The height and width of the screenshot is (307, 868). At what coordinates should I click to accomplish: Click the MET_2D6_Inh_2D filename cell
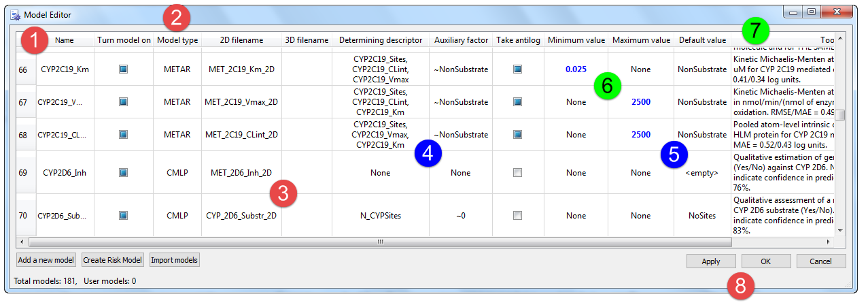[241, 172]
